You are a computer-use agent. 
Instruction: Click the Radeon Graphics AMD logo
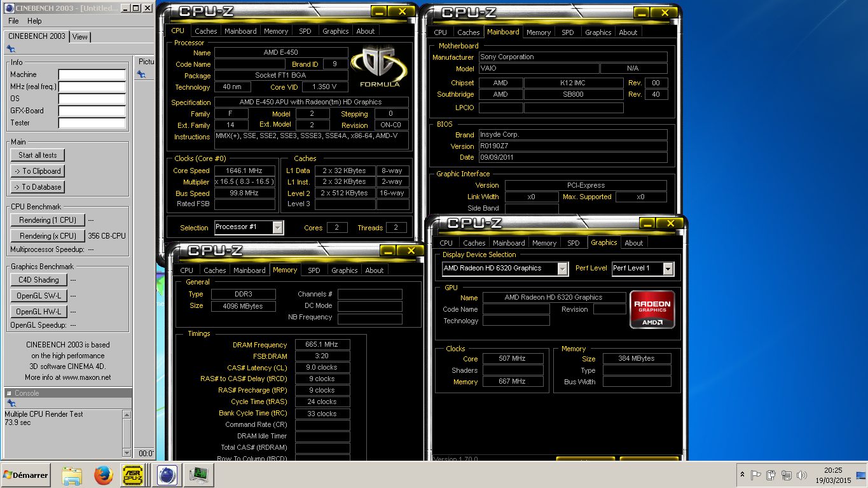(x=652, y=310)
